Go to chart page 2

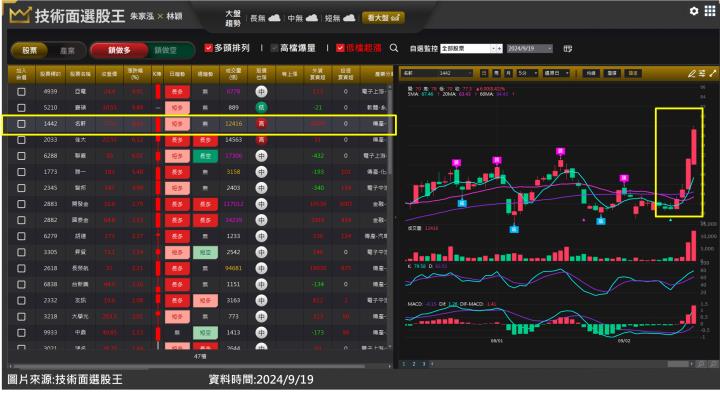414,364
